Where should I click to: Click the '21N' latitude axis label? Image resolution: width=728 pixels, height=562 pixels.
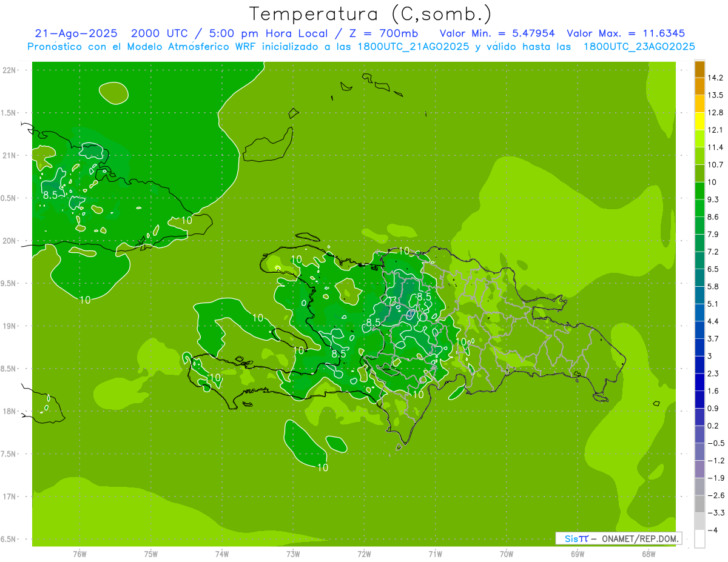tap(9, 155)
